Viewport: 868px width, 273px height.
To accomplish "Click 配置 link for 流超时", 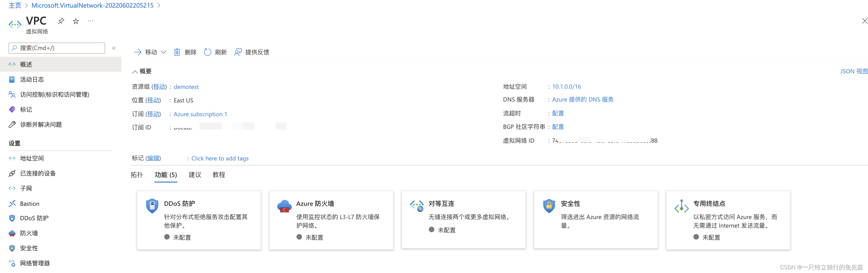I will 558,113.
